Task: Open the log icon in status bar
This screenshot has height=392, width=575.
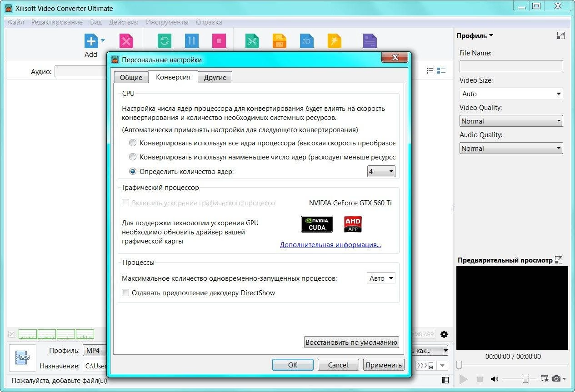Action: (445, 380)
